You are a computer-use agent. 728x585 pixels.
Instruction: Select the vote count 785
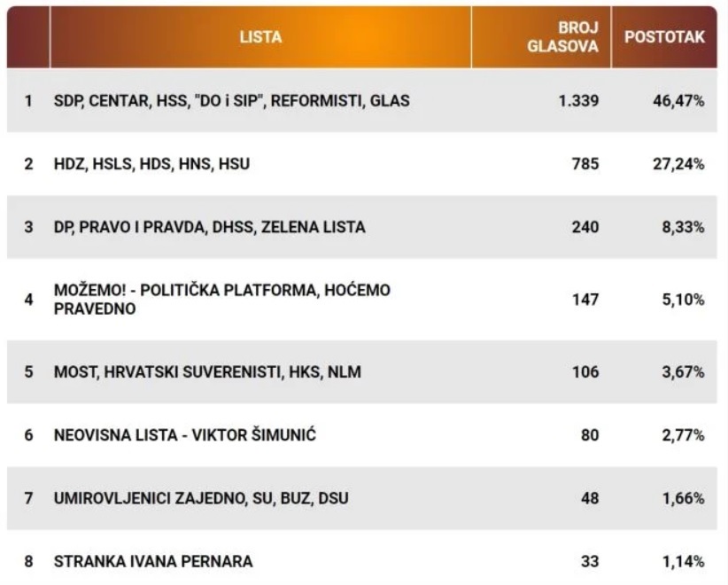click(x=585, y=164)
